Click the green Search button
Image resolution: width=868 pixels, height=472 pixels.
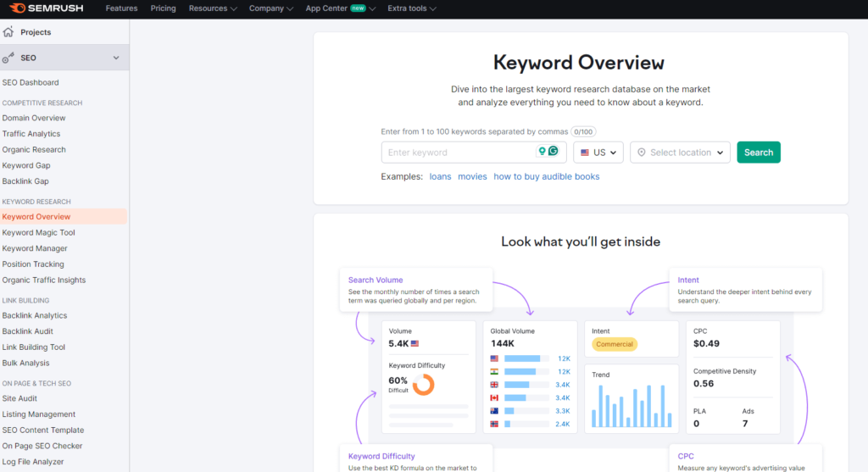pos(759,153)
